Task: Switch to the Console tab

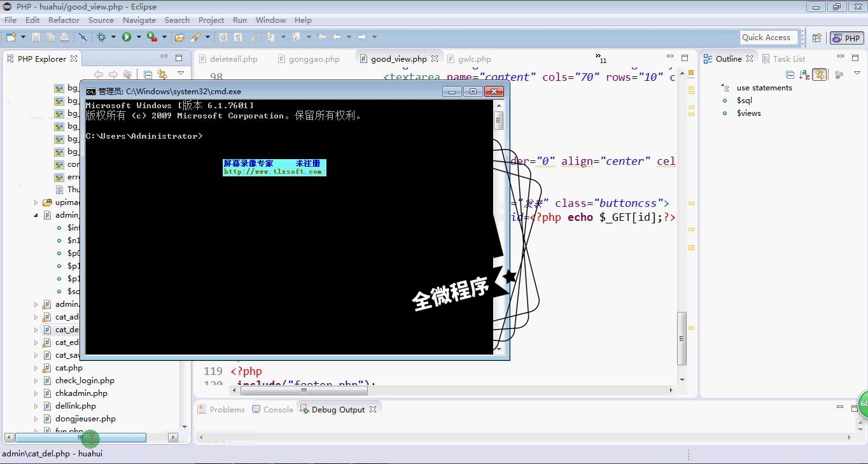Action: tap(272, 409)
